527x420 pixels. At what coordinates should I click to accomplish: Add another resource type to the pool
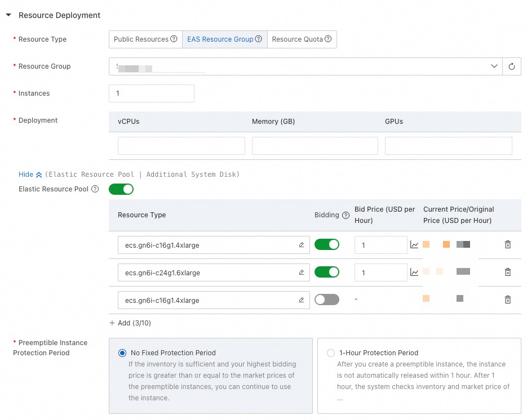(130, 323)
